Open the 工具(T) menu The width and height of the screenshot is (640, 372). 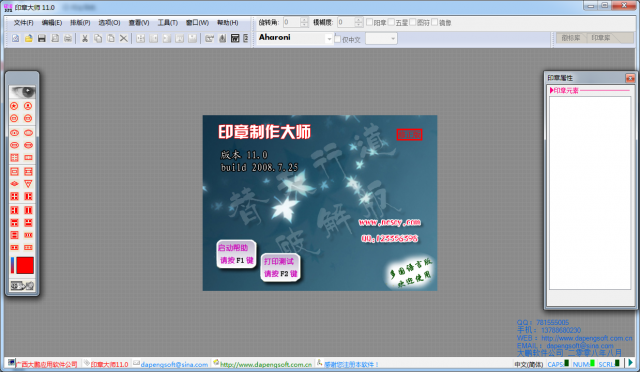coord(168,22)
